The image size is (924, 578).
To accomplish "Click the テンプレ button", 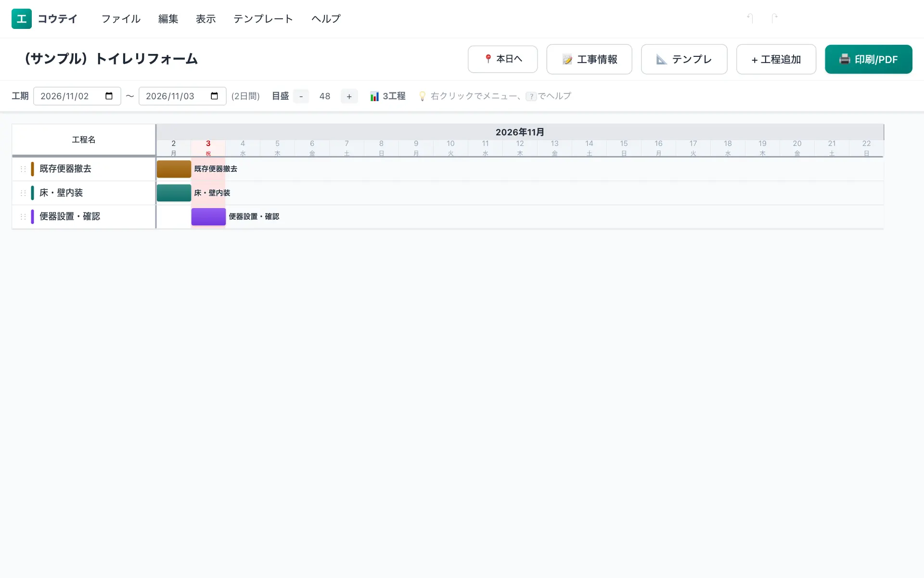I will [x=684, y=59].
